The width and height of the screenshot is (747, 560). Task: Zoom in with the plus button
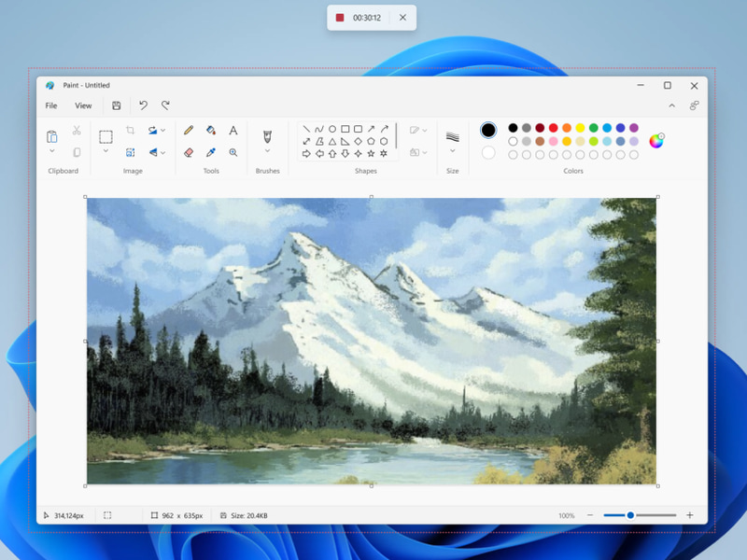(689, 515)
